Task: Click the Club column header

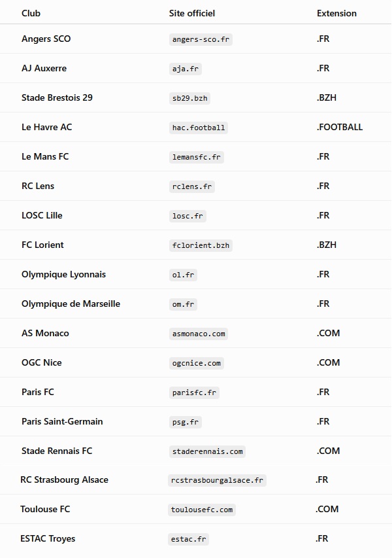Action: click(31, 13)
